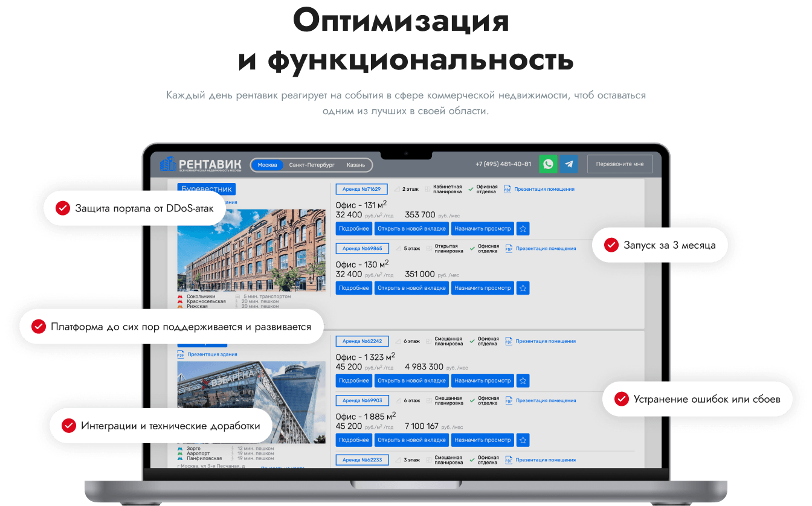Request a callback with Перезвоните мне
Screen dimensions: 812x506
[620, 164]
